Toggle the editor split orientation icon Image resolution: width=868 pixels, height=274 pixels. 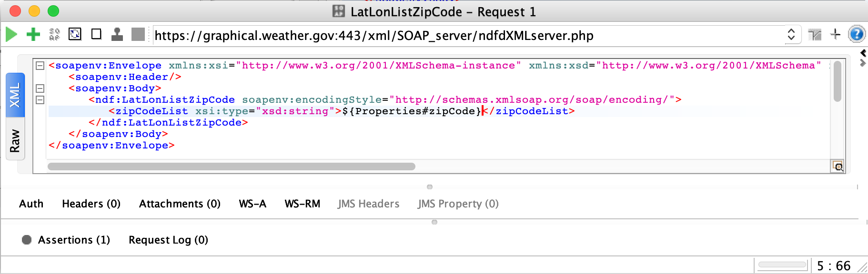pyautogui.click(x=815, y=35)
